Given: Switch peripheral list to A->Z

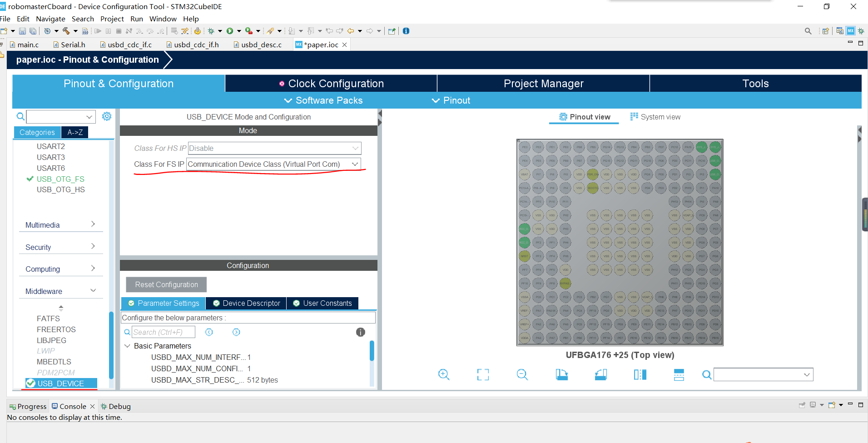Looking at the screenshot, I should [75, 132].
